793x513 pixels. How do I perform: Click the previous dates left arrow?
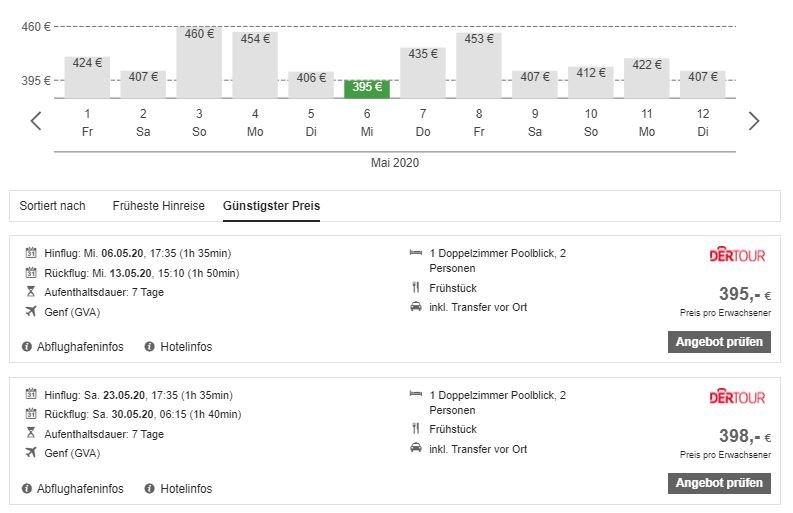(x=36, y=121)
